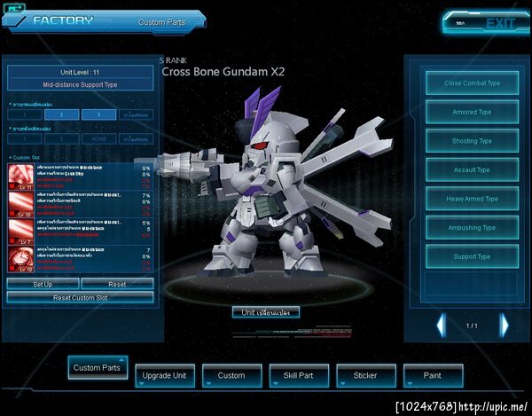
Task: Choose Close Combat Type
Action: 472,83
